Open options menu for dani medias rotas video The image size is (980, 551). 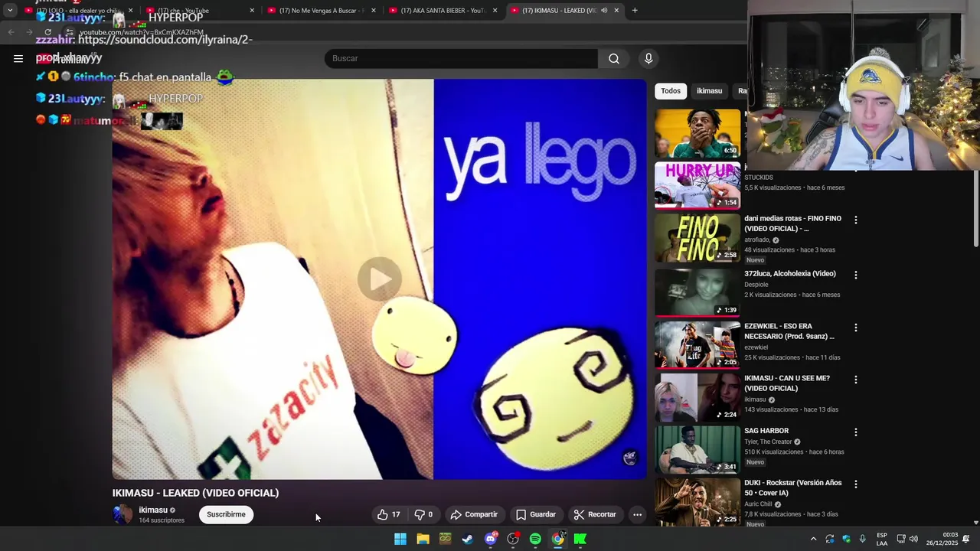(856, 220)
